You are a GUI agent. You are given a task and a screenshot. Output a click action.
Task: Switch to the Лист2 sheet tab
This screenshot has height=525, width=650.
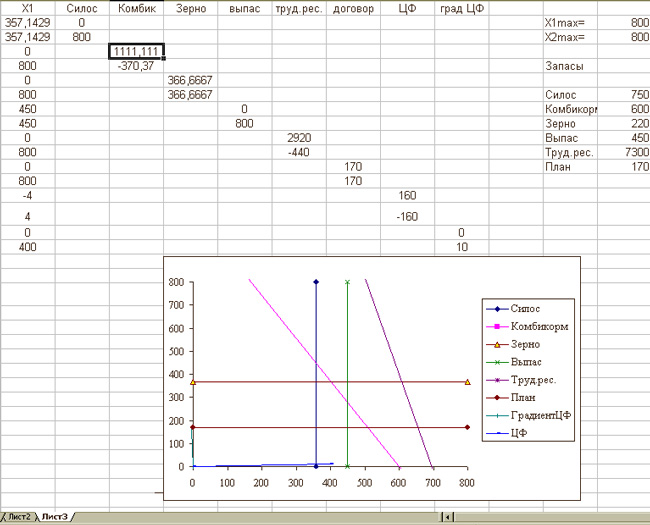(18, 517)
